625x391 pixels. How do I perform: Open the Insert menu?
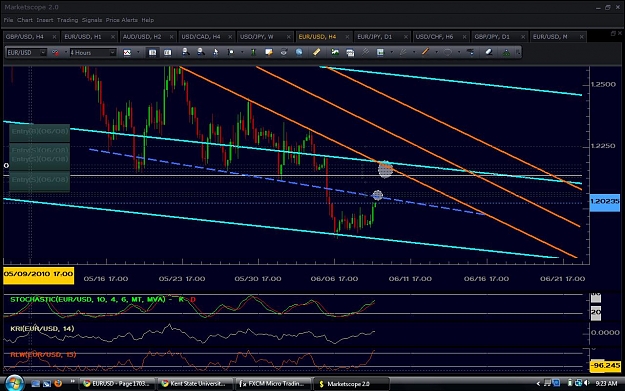tap(45, 20)
